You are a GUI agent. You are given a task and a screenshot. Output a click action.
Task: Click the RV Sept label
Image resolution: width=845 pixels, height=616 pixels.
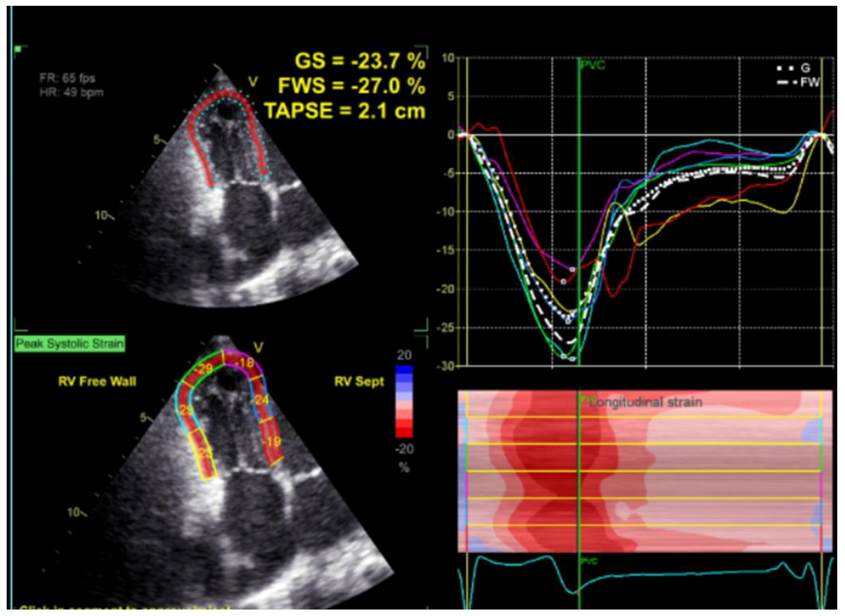point(359,381)
